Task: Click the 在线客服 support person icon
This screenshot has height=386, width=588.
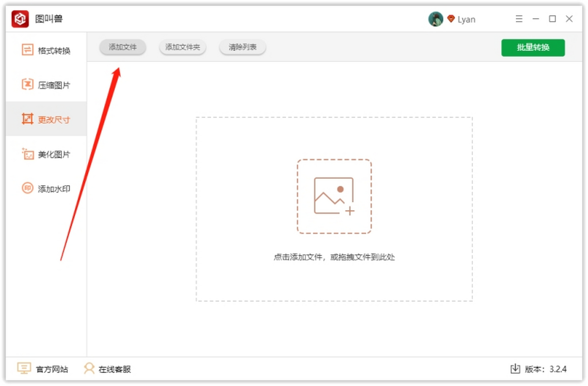Action: coord(89,368)
